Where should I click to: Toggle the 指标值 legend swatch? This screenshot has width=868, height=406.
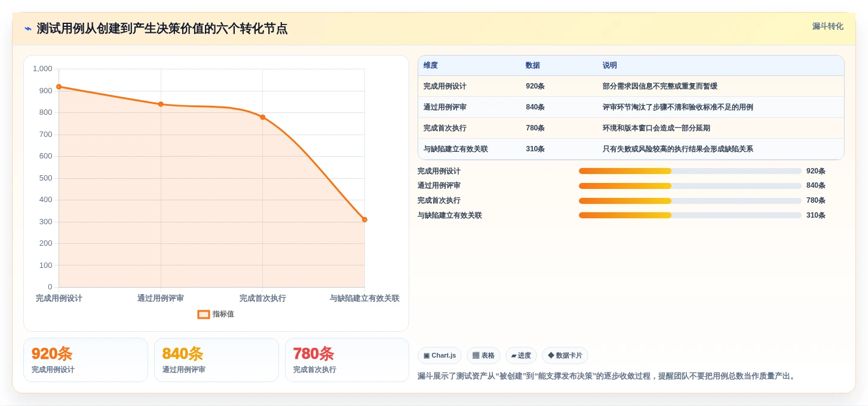coord(204,314)
